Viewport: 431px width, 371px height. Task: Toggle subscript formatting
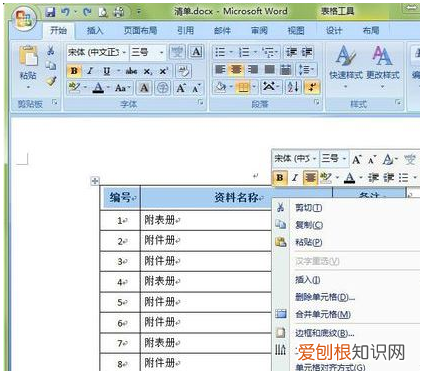(x=148, y=71)
